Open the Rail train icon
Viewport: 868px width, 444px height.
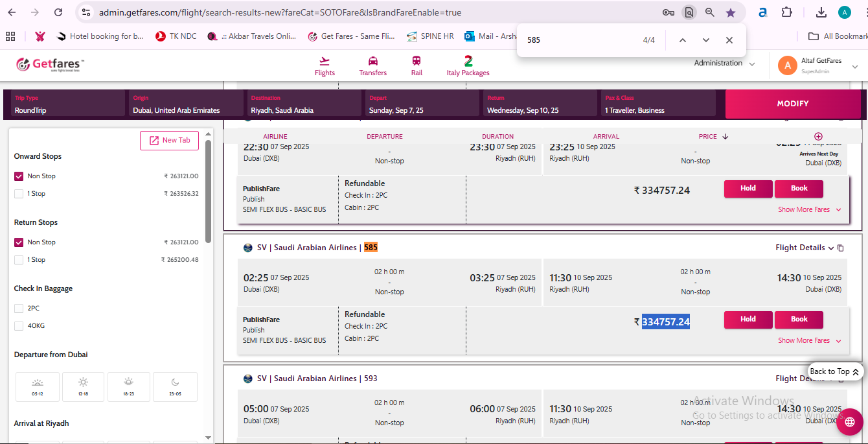[417, 62]
